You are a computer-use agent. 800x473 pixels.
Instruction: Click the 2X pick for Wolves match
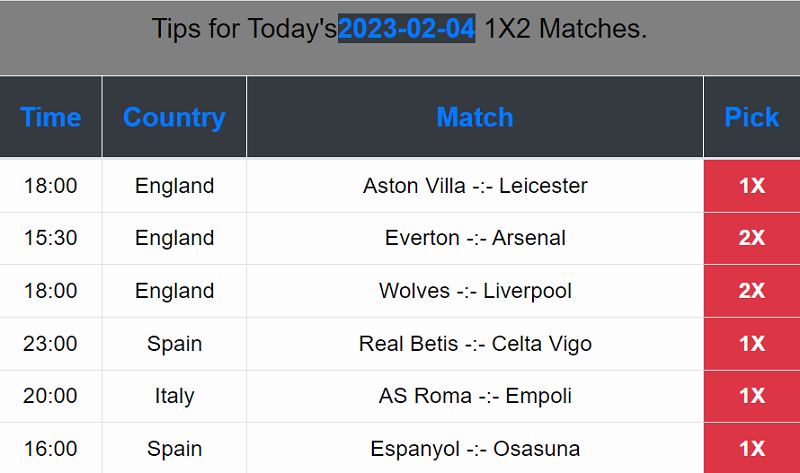pyautogui.click(x=752, y=291)
